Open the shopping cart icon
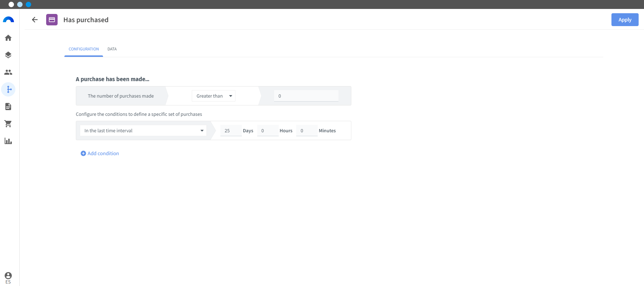 point(8,124)
